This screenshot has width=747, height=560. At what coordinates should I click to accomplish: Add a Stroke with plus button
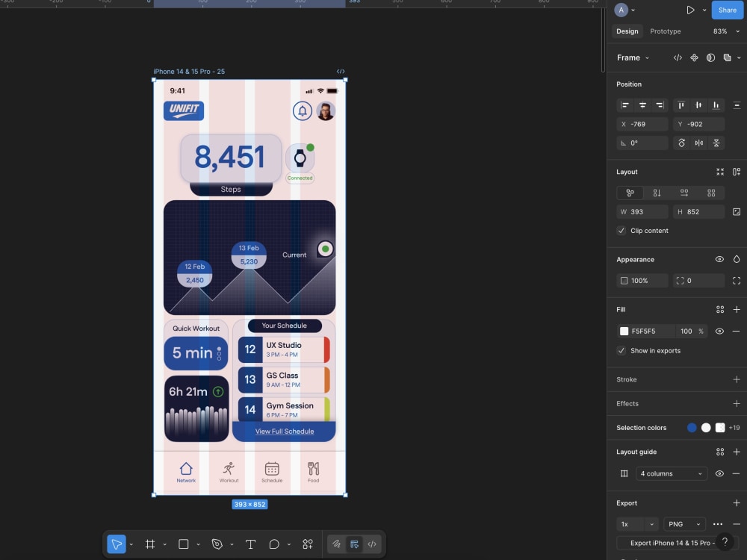[x=737, y=379]
